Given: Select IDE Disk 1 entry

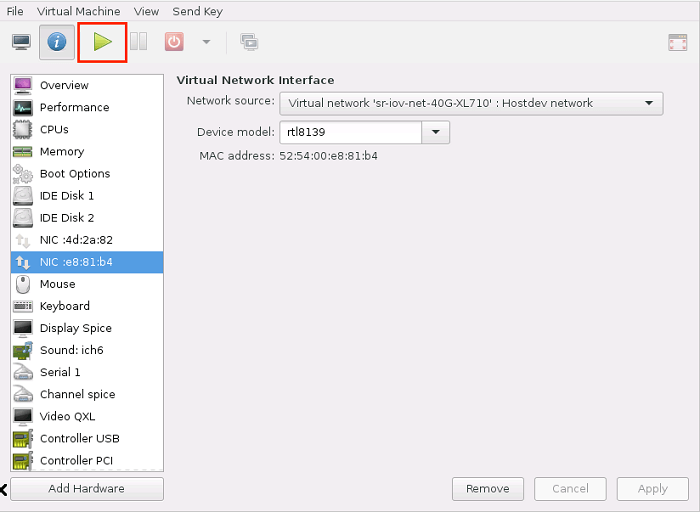Looking at the screenshot, I should pos(87,196).
